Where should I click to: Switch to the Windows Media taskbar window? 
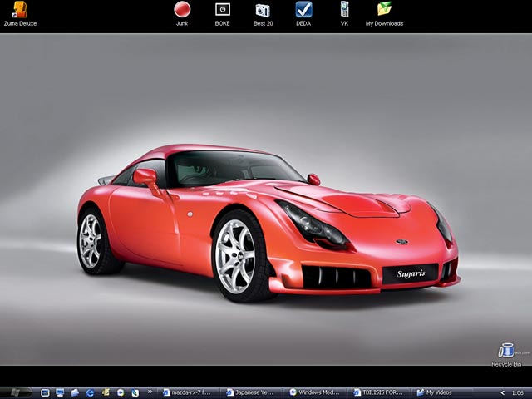[x=315, y=392]
